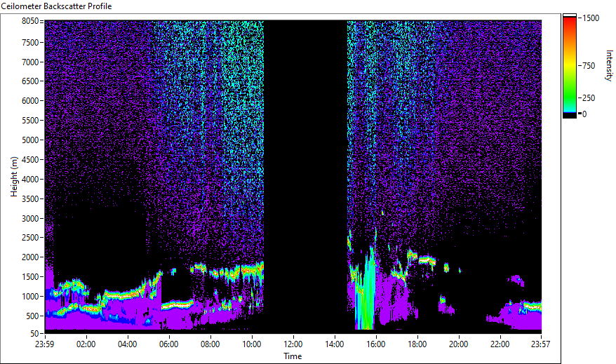Click the 3500 height tick label
This screenshot has height=364, width=616.
pyautogui.click(x=30, y=199)
